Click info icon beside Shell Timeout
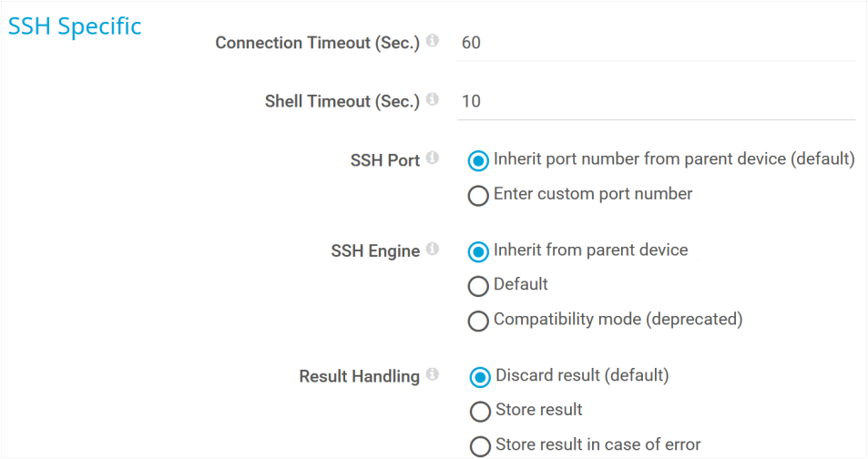The width and height of the screenshot is (868, 459). [433, 99]
